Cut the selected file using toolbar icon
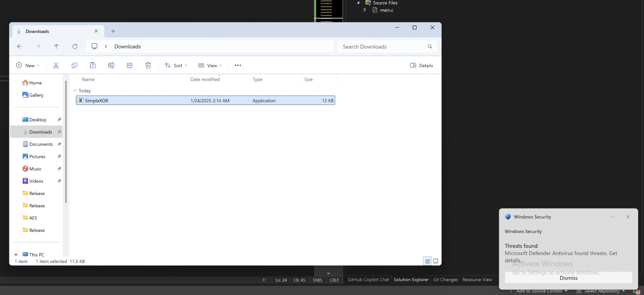Viewport: 644px width, 295px height. (x=56, y=65)
